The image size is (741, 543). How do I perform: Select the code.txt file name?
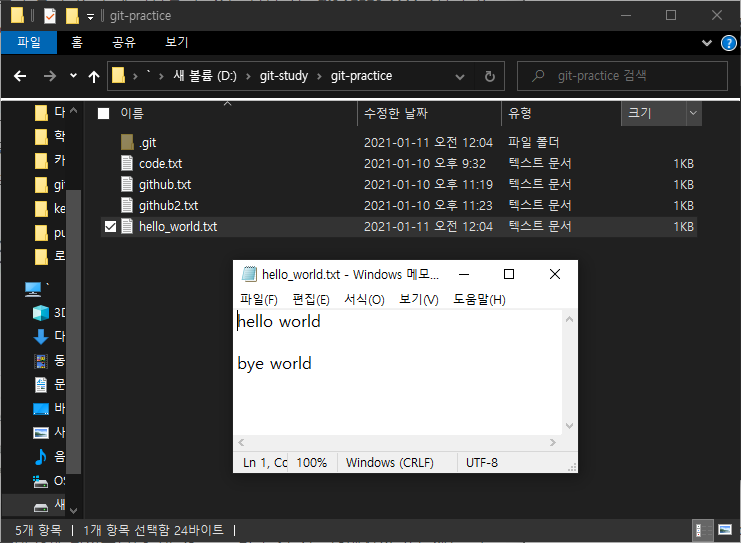click(x=161, y=164)
